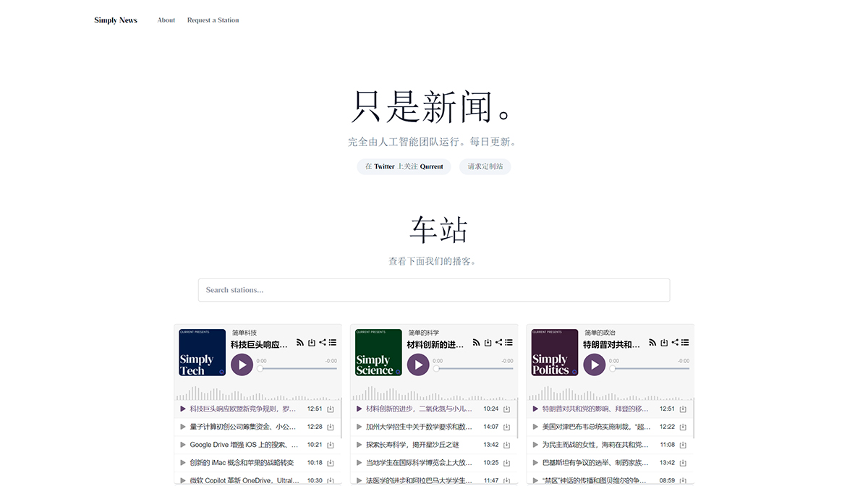
Task: Play the 美国对津巴布韦 episode
Action: click(x=536, y=426)
